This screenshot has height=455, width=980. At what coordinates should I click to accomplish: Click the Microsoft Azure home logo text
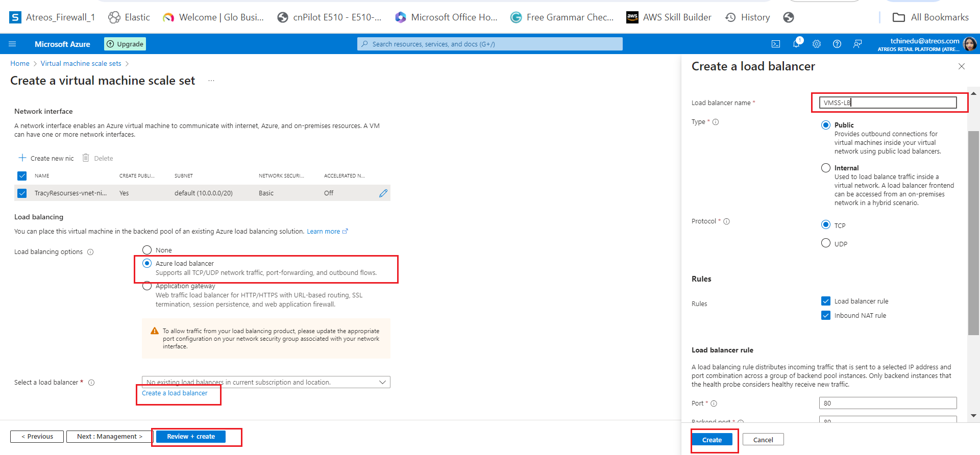click(62, 44)
